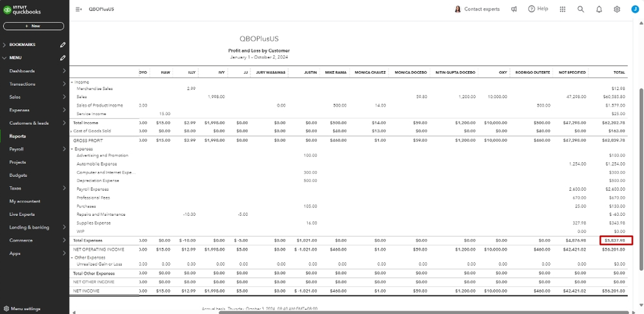Click NET INCOME total $56,201.80
The image size is (644, 314).
click(x=615, y=291)
